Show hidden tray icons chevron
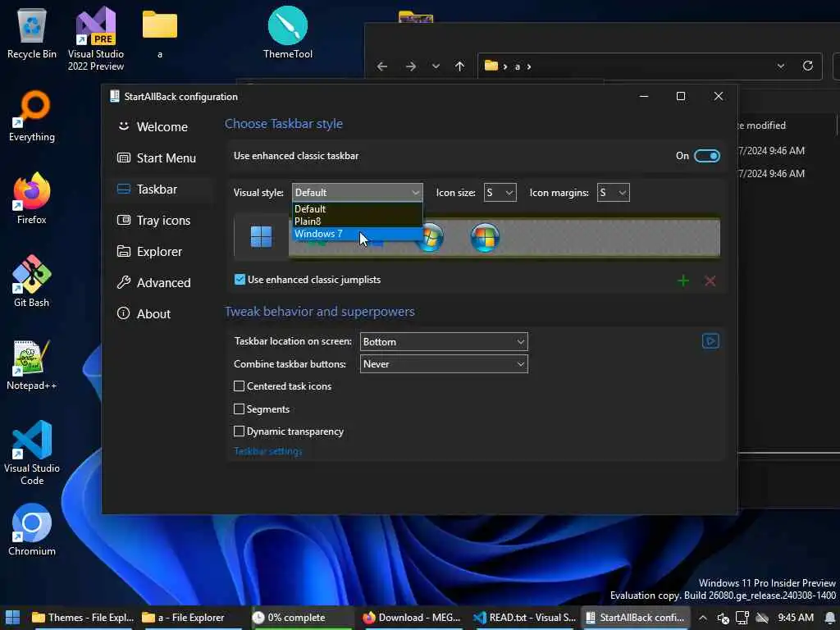Screen dimensions: 840x630 pyautogui.click(x=703, y=618)
